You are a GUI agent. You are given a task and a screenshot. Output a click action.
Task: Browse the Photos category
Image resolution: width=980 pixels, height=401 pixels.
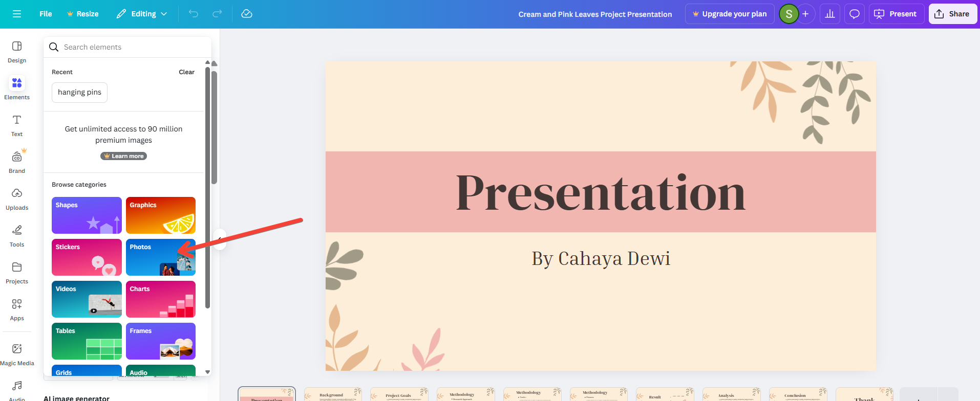coord(161,257)
